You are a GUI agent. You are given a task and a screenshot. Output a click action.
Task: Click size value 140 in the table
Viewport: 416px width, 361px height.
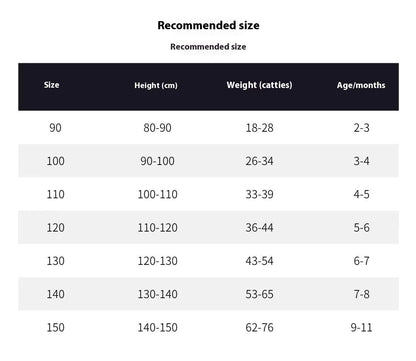tap(55, 294)
